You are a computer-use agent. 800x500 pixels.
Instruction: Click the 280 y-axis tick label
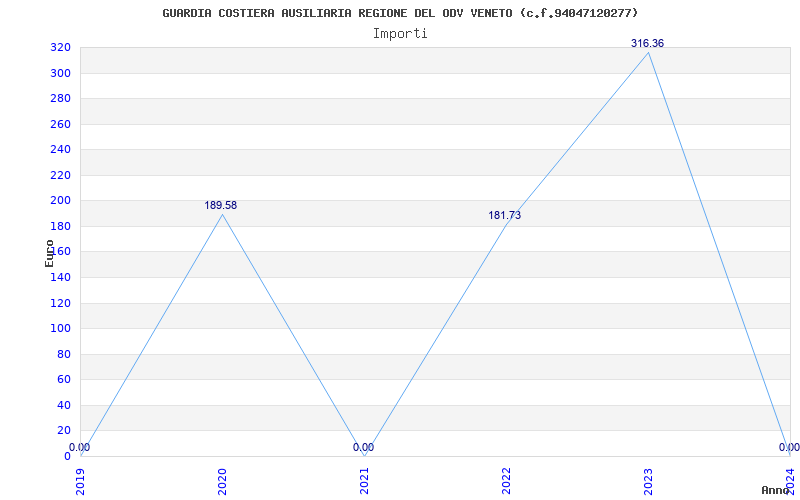coord(60,99)
